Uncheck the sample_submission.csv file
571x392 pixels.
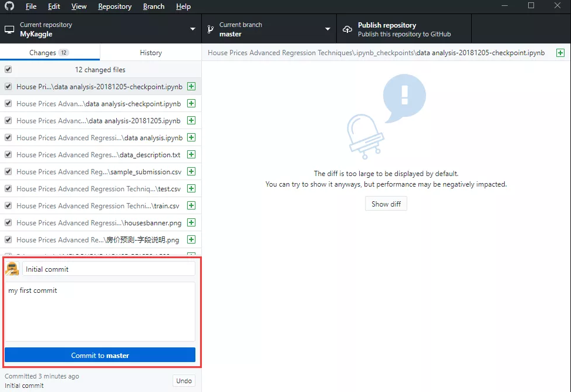tap(8, 171)
